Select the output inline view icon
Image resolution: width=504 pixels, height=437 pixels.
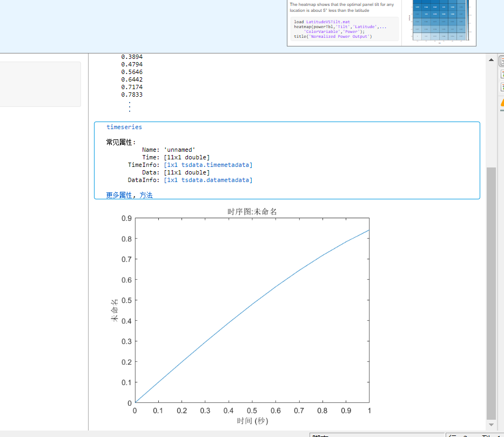pyautogui.click(x=502, y=74)
